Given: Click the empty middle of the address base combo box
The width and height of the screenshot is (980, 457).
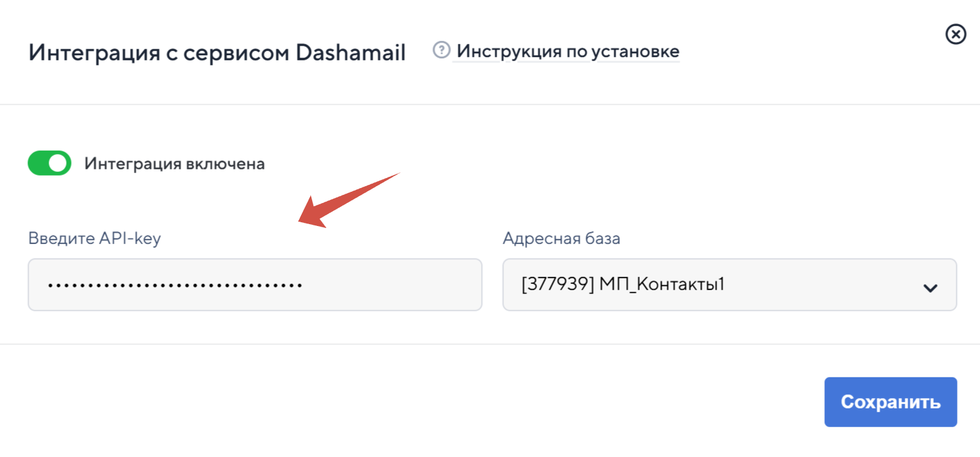Looking at the screenshot, I should pos(822,285).
